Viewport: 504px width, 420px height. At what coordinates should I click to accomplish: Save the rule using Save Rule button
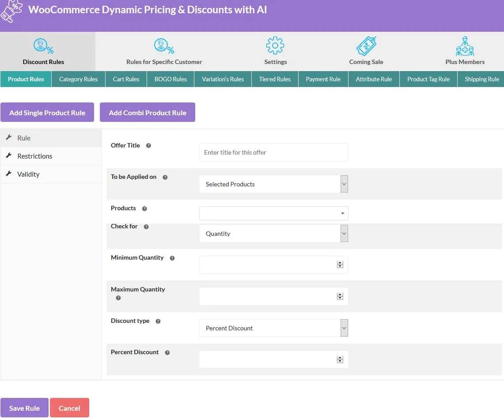tap(24, 407)
